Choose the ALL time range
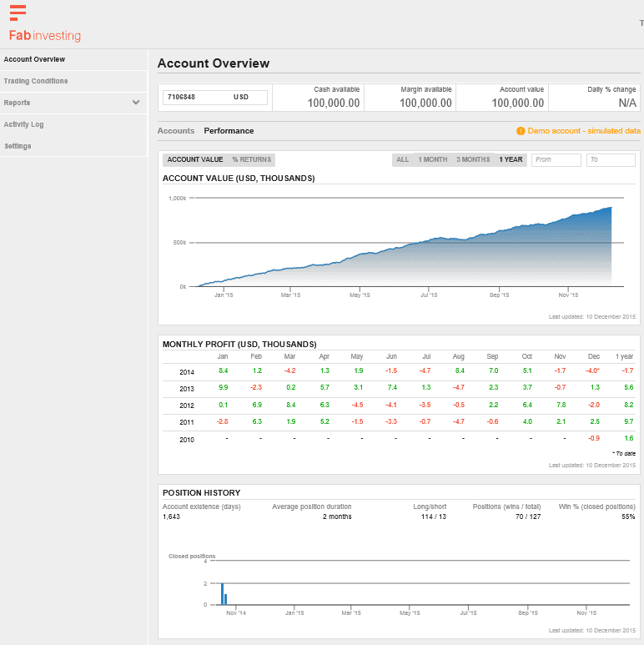Viewport: 644px width, 645px height. coord(403,159)
